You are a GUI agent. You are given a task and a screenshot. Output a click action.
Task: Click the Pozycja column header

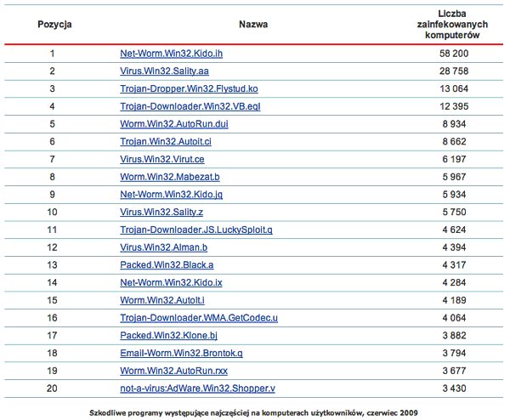[54, 25]
